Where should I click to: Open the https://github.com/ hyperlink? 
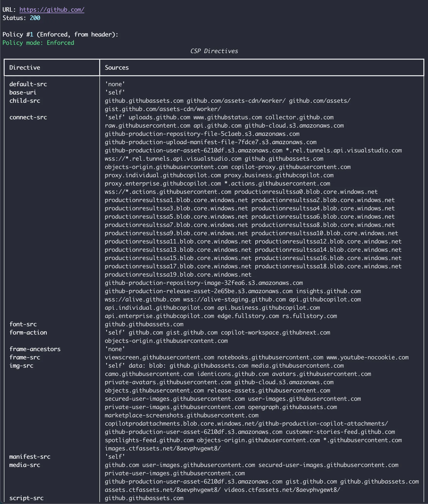pos(52,10)
